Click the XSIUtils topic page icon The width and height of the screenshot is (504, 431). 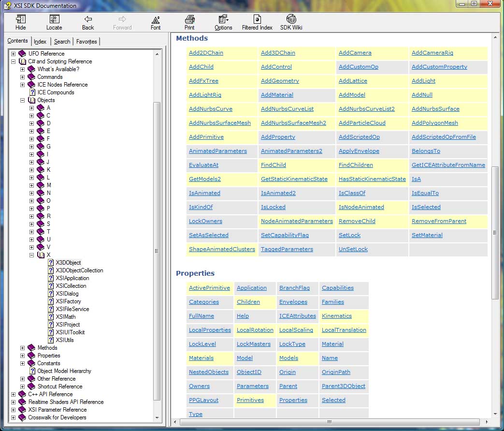51,340
